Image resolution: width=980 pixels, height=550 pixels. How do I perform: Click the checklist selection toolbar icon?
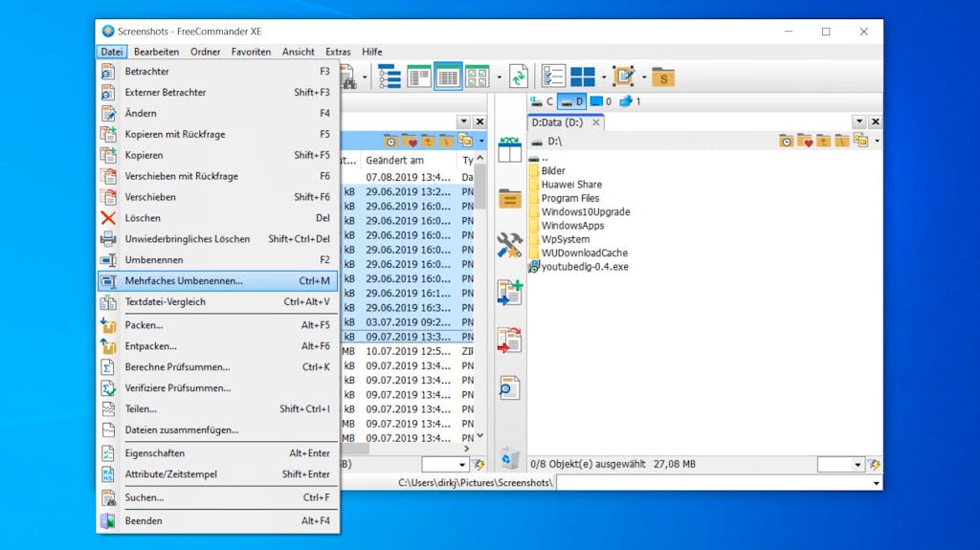pyautogui.click(x=553, y=77)
